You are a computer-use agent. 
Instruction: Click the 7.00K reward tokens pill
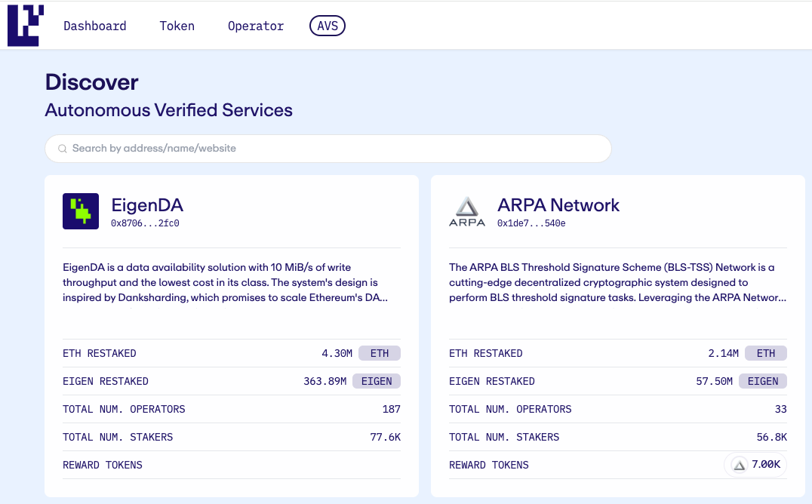tap(756, 465)
